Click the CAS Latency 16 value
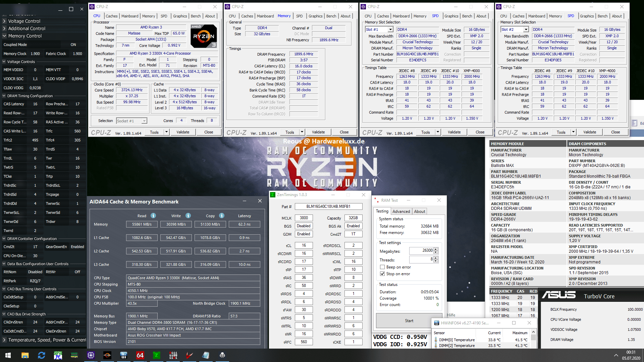 35,104
